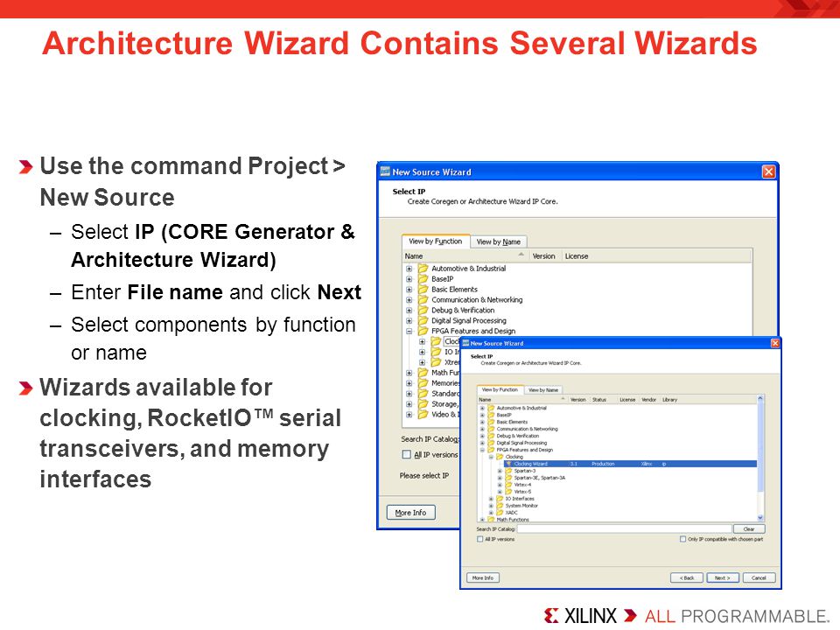Collapse the Clocking node in front wizard
Viewport: 840px width, 630px height.
[x=491, y=457]
